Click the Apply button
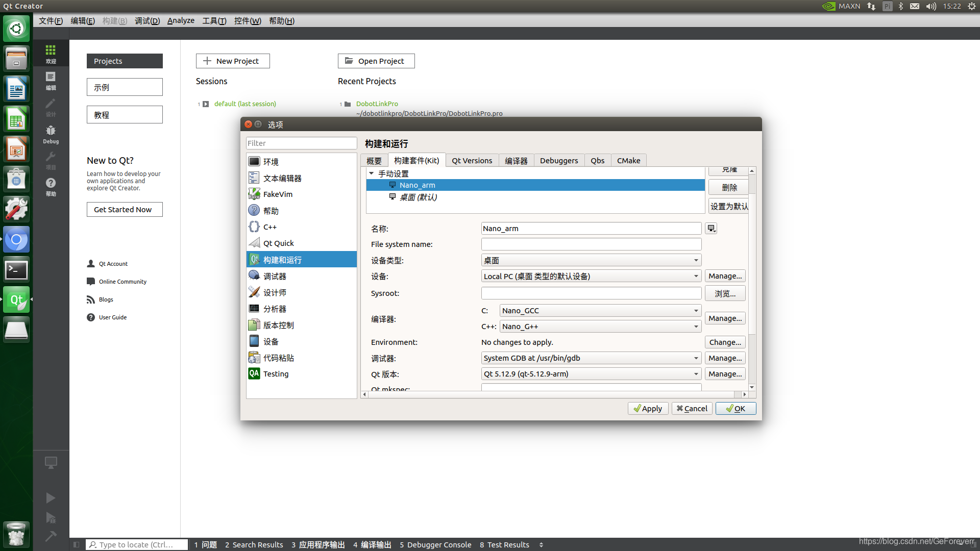This screenshot has height=551, width=980. 648,409
